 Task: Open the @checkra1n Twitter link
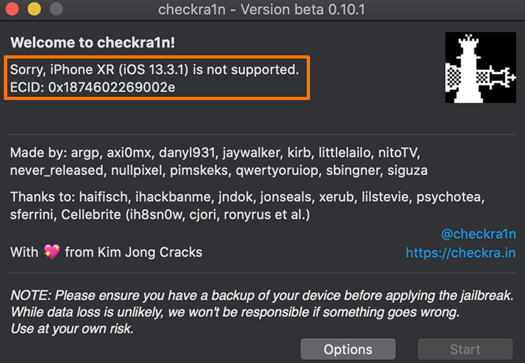click(478, 234)
